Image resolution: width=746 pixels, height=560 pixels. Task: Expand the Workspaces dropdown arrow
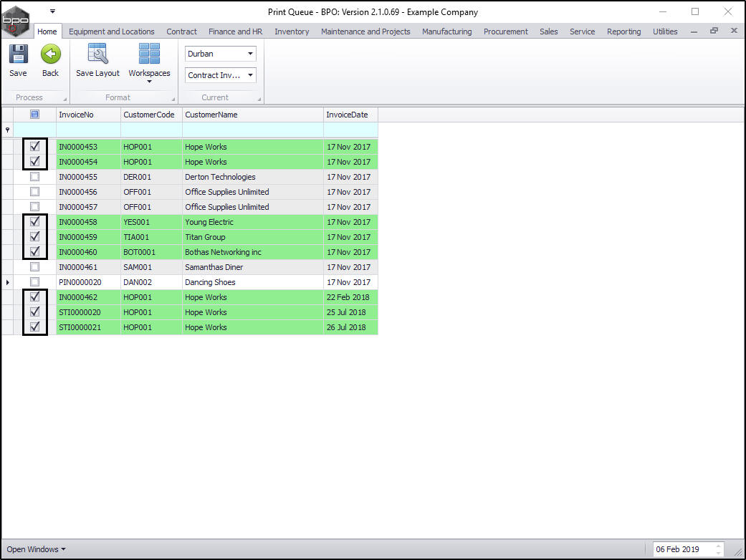click(149, 82)
